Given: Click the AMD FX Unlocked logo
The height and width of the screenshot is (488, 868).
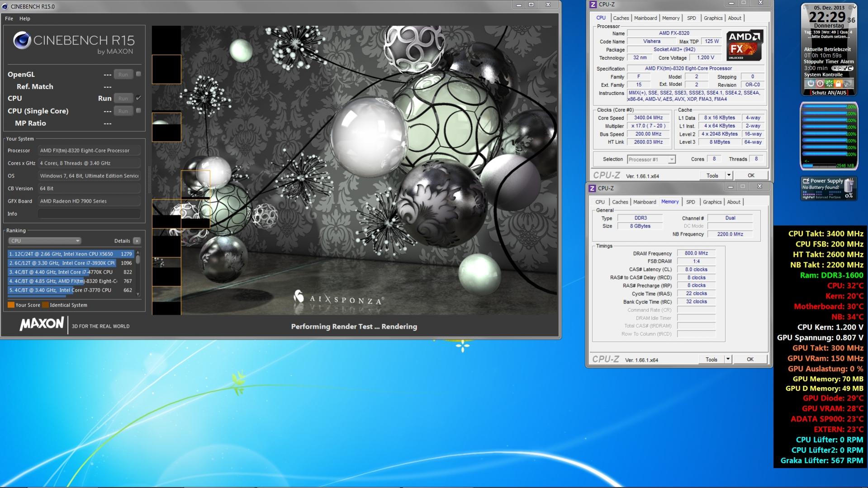Looking at the screenshot, I should (x=745, y=45).
